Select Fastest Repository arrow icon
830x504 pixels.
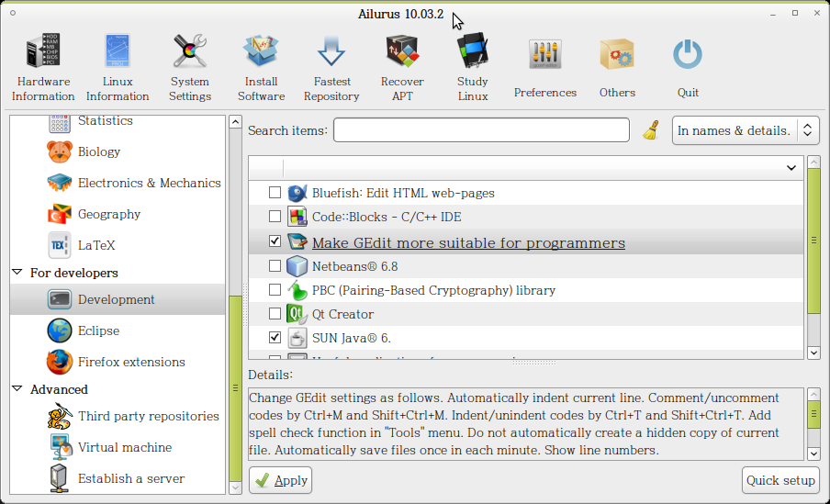(331, 50)
